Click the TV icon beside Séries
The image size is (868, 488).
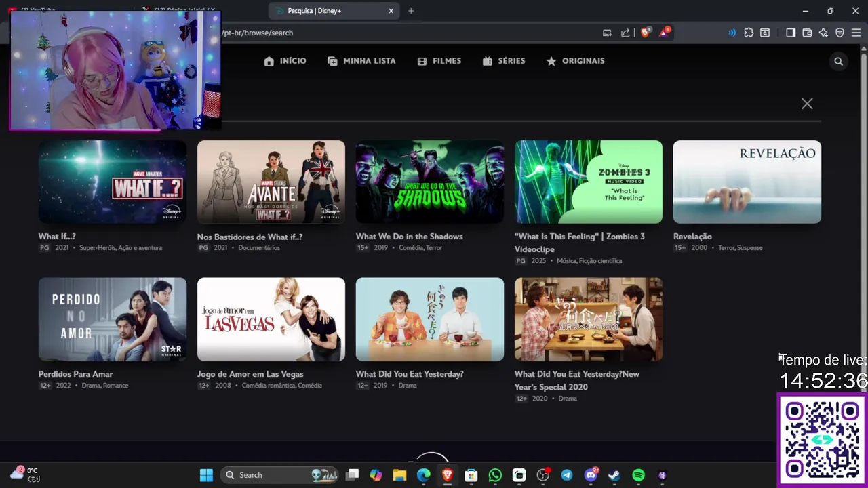pos(488,61)
